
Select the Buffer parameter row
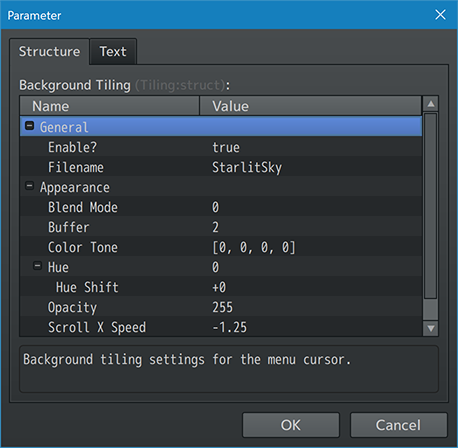[x=221, y=227]
